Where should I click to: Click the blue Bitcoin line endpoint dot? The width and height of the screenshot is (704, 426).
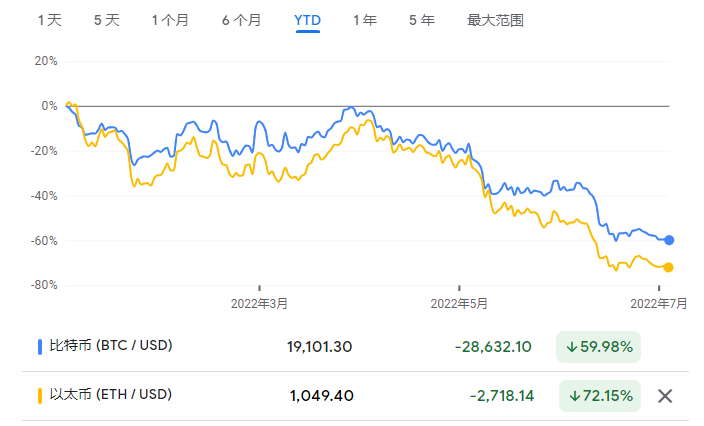pyautogui.click(x=669, y=240)
